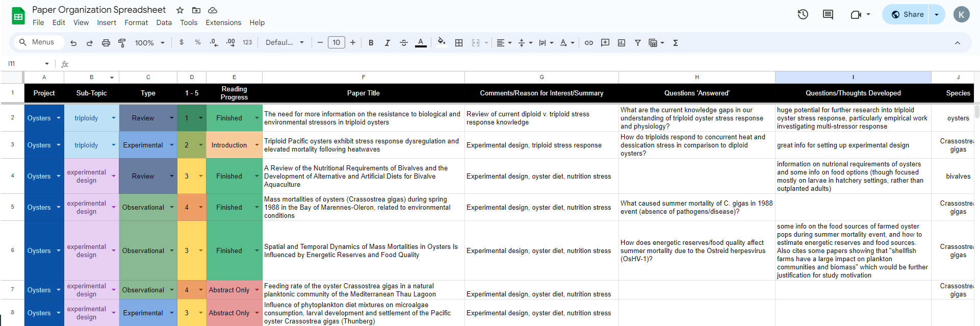
Task: Toggle strikethrough formatting
Action: point(403,43)
